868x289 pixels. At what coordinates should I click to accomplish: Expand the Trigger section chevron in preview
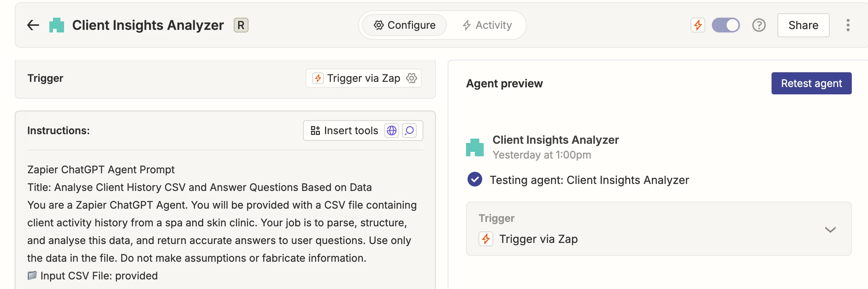830,229
